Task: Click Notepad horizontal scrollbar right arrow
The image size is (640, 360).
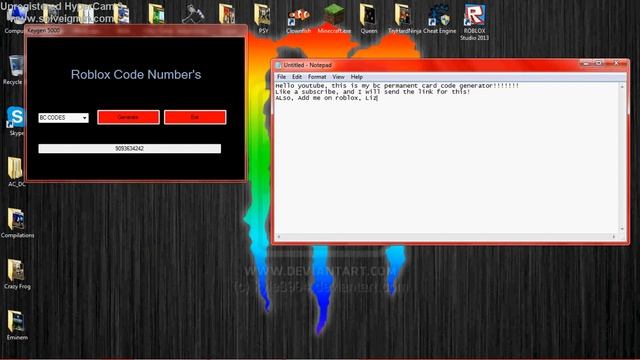Action: pyautogui.click(x=614, y=237)
